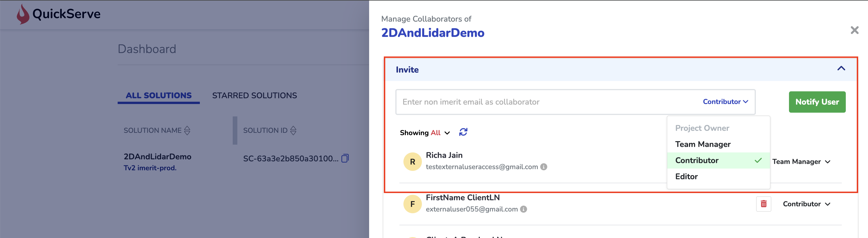Open the Contributor role dropdown in invite field
This screenshot has height=238, width=868.
coord(725,102)
